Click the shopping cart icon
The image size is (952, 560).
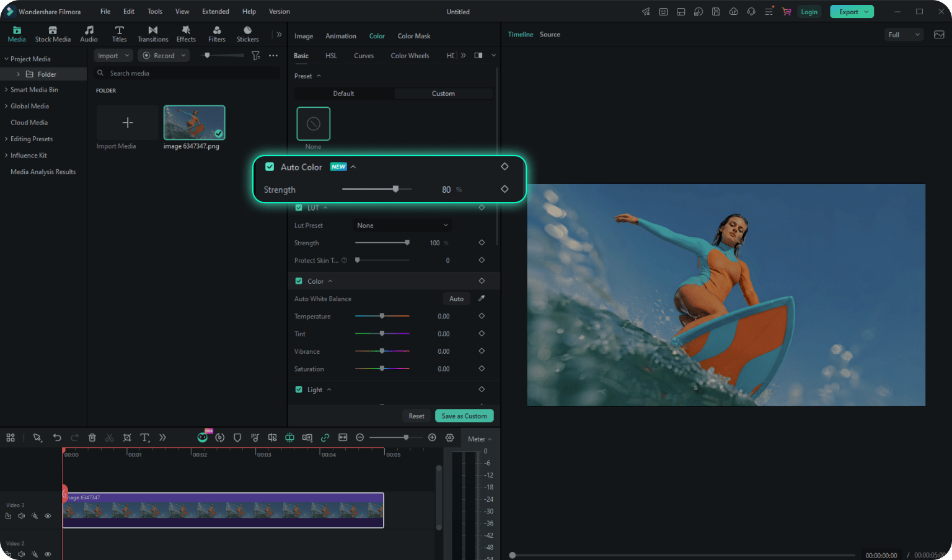787,12
